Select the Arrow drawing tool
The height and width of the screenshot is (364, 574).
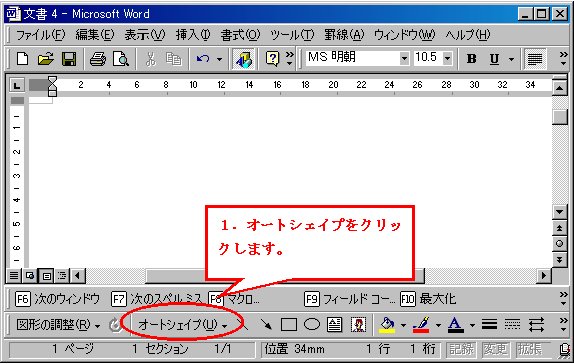(266, 324)
